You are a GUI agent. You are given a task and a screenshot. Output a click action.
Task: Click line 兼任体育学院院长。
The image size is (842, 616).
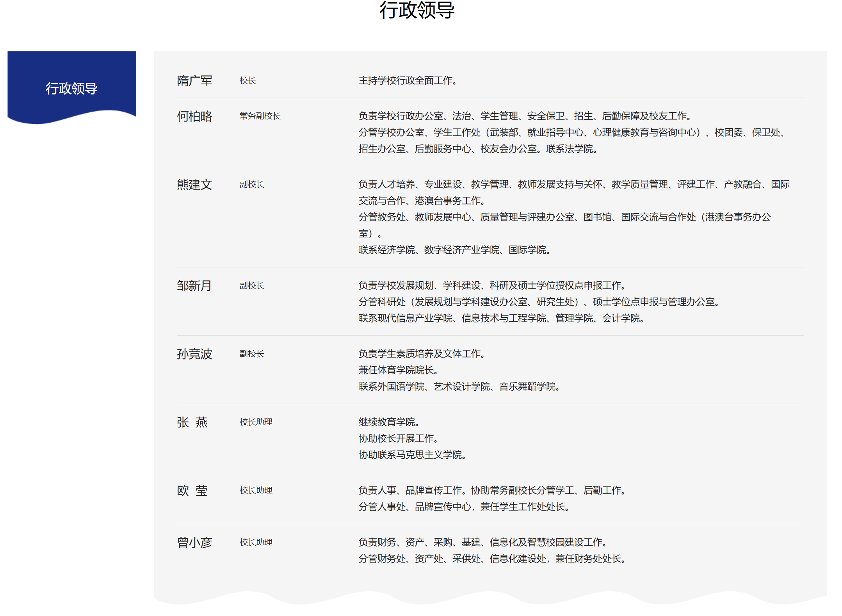[x=399, y=370]
